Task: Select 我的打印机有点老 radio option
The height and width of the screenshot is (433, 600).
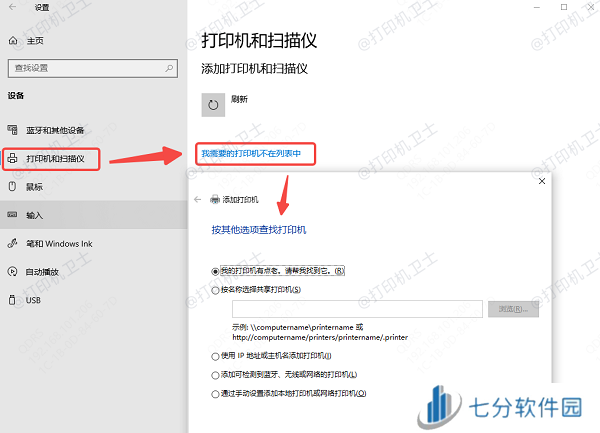Action: coord(215,271)
